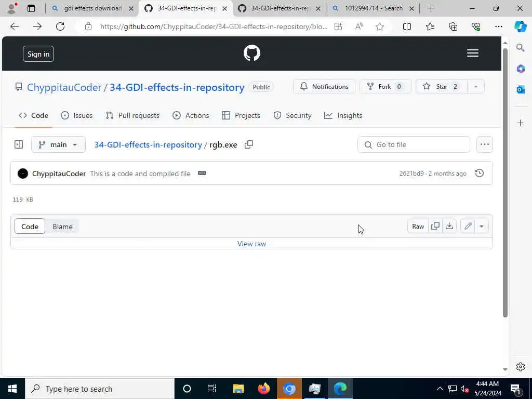Click the breadcrumb 34-GDI-effects-in-repository link
The height and width of the screenshot is (399, 532).
point(148,144)
